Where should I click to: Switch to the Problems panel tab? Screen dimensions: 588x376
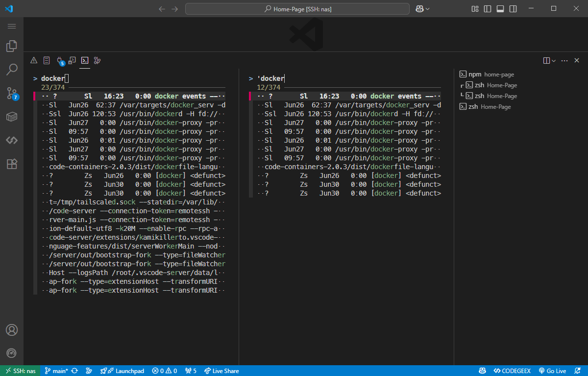tap(34, 60)
